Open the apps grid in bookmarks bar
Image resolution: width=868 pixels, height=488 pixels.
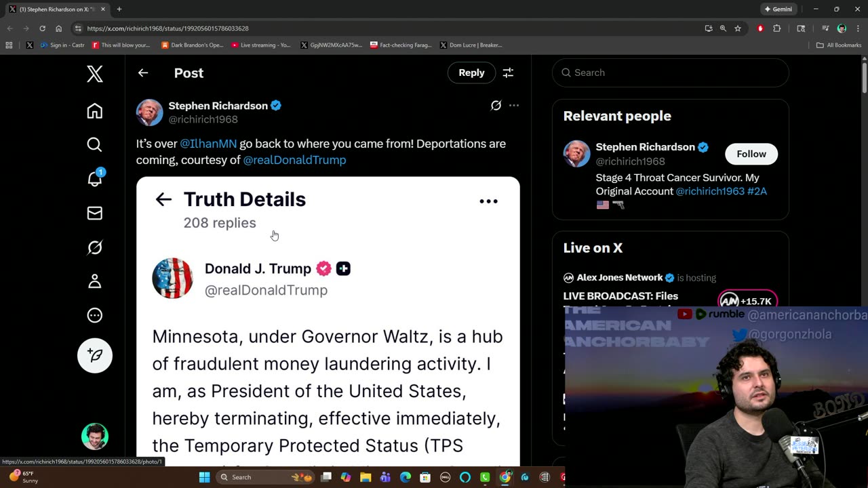9,45
